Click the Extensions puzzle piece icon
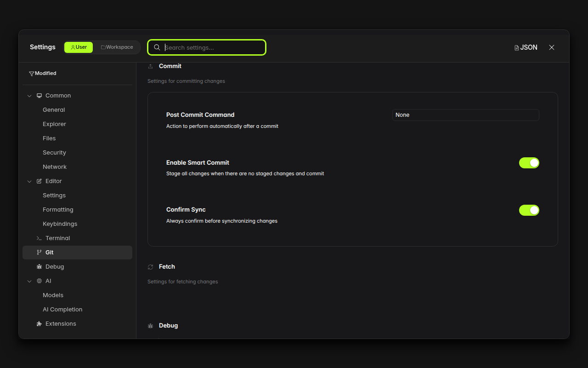 coord(39,323)
